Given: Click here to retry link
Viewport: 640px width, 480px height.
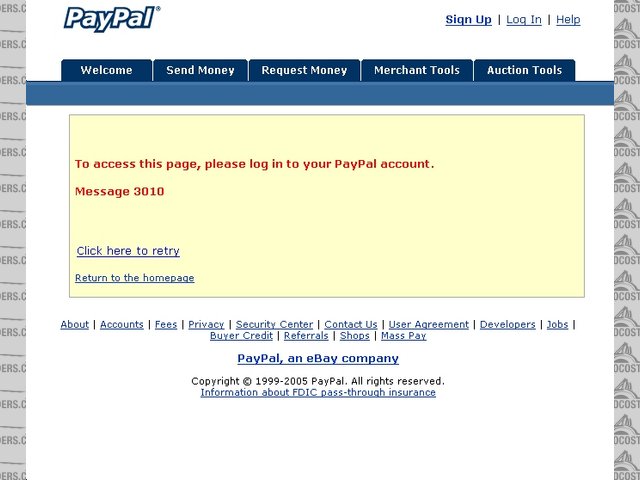Looking at the screenshot, I should [128, 251].
